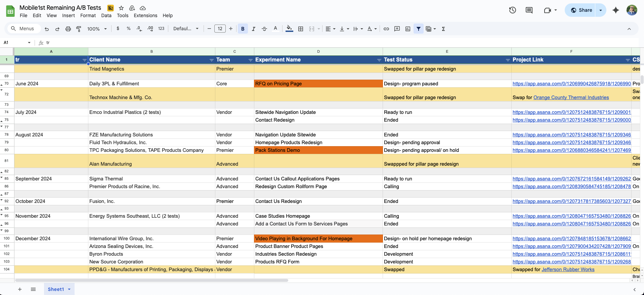
Task: Click the redo arrow icon
Action: click(x=57, y=29)
